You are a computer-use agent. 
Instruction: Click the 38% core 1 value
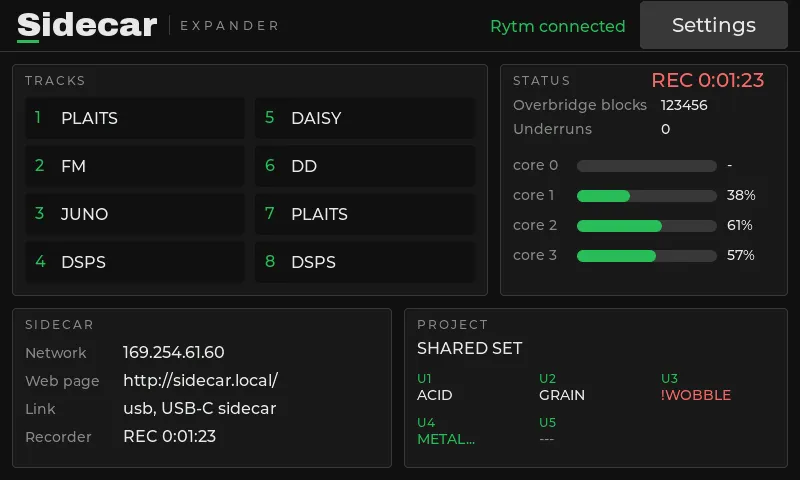[741, 195]
